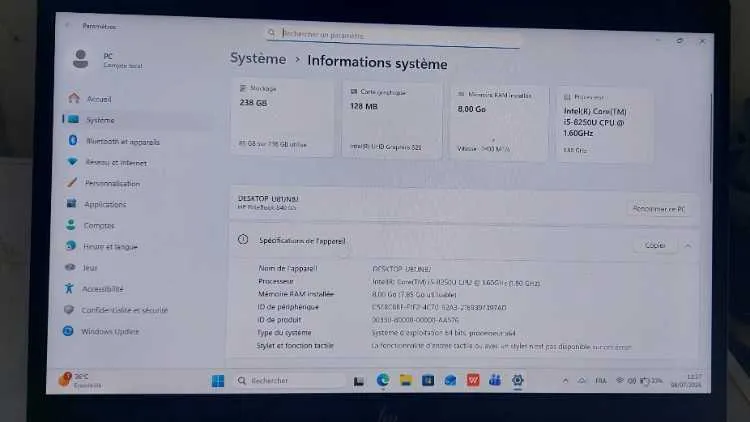
Task: Open the Mémoire RAM installée card
Action: [498, 123]
